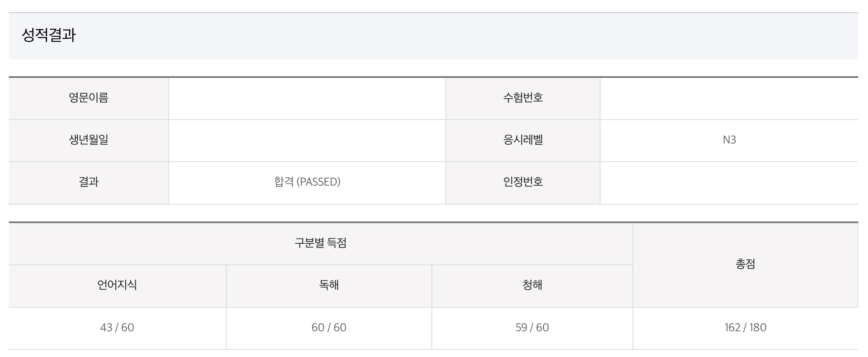Click the 독해 column header
Viewport: 868px width, 357px height.
[x=329, y=285]
